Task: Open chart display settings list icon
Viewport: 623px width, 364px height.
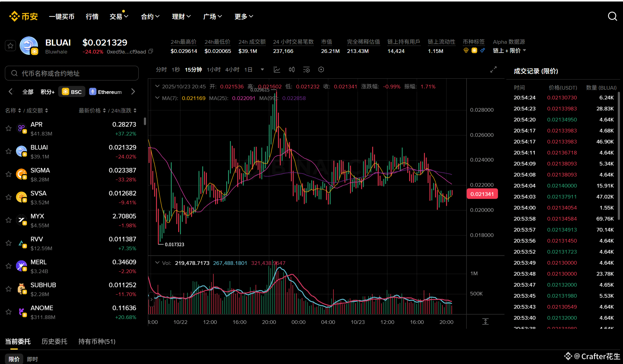Action: point(306,70)
